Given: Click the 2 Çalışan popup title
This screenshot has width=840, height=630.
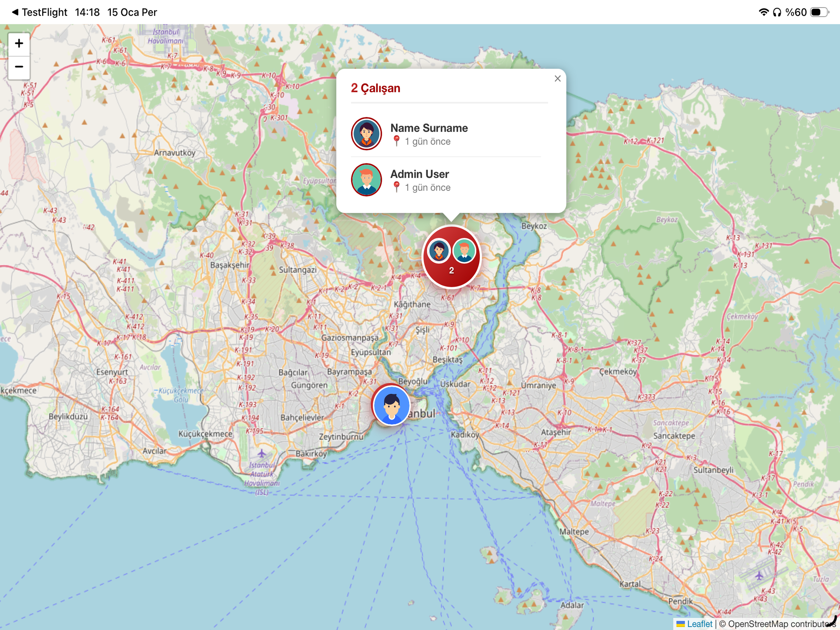Looking at the screenshot, I should [375, 88].
